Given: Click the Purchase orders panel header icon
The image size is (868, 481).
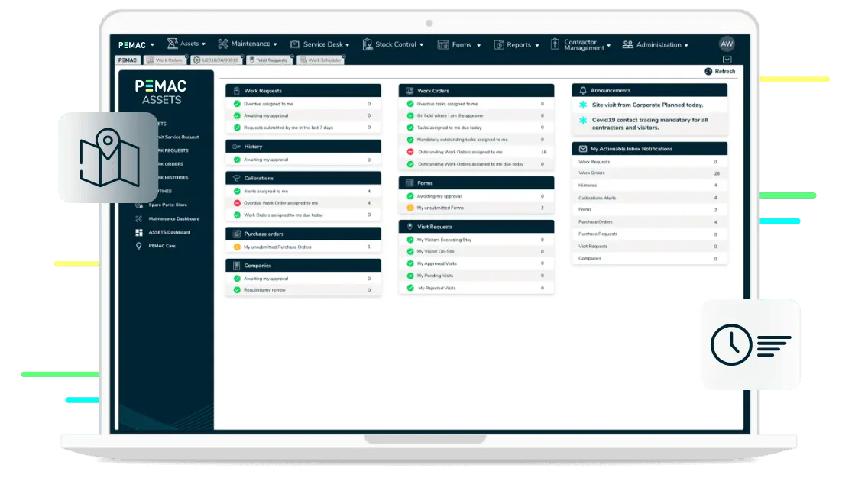Looking at the screenshot, I should point(236,234).
